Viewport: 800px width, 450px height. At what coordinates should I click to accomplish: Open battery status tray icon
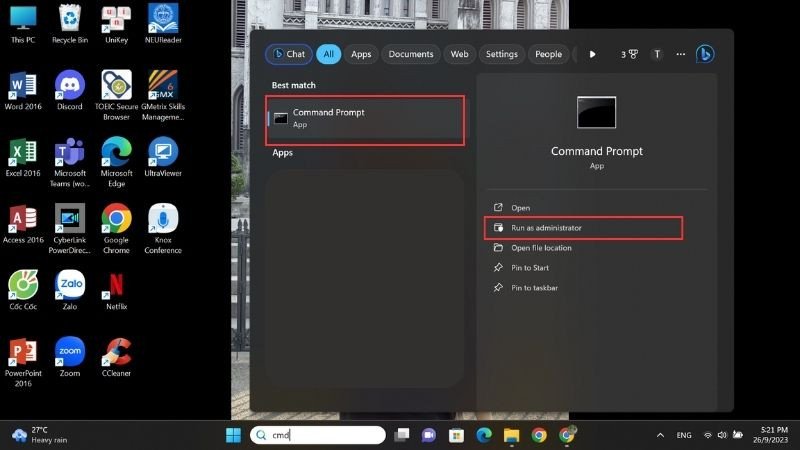[x=738, y=435]
